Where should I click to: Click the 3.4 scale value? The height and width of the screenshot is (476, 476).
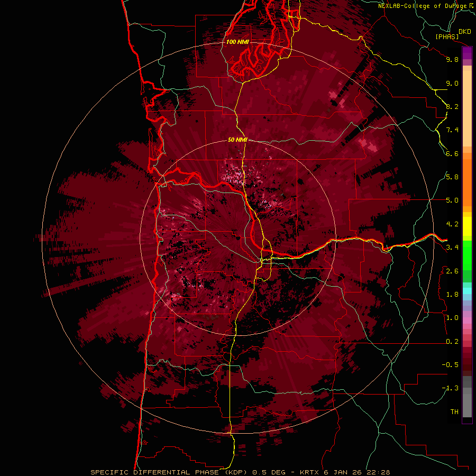[452, 248]
